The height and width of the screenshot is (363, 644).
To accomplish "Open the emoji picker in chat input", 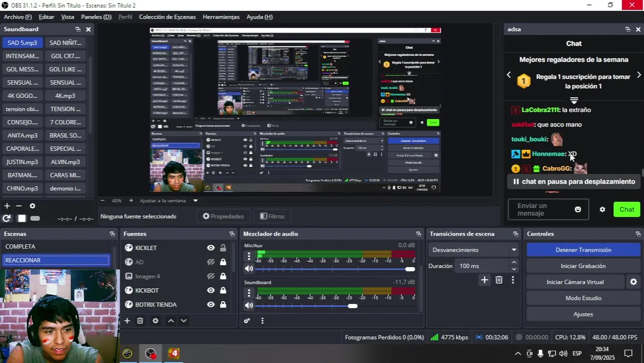I will [x=578, y=209].
